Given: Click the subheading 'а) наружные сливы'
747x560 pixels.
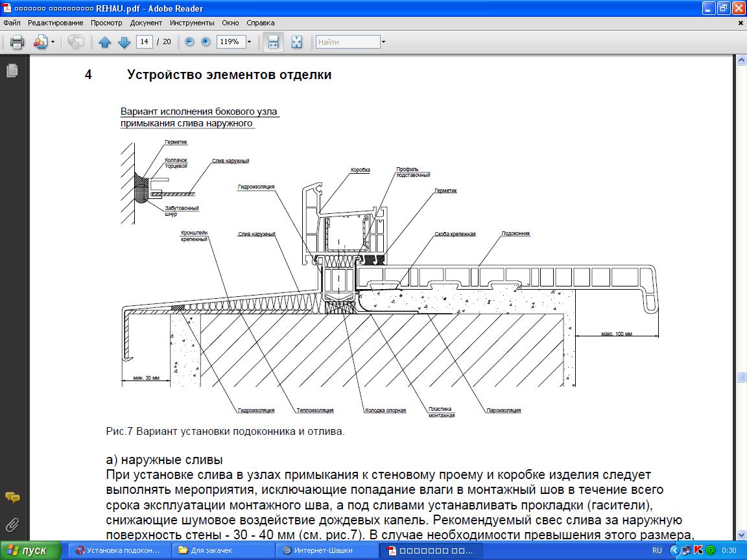Looking at the screenshot, I should (164, 460).
